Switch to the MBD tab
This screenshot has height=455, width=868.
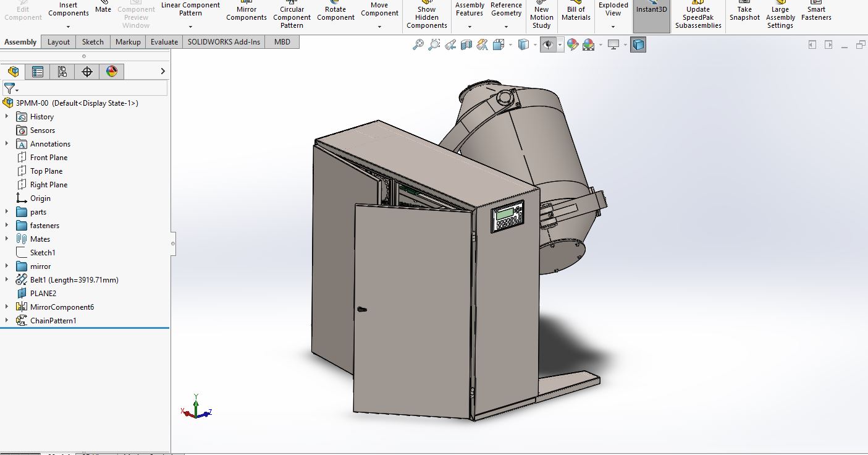282,42
